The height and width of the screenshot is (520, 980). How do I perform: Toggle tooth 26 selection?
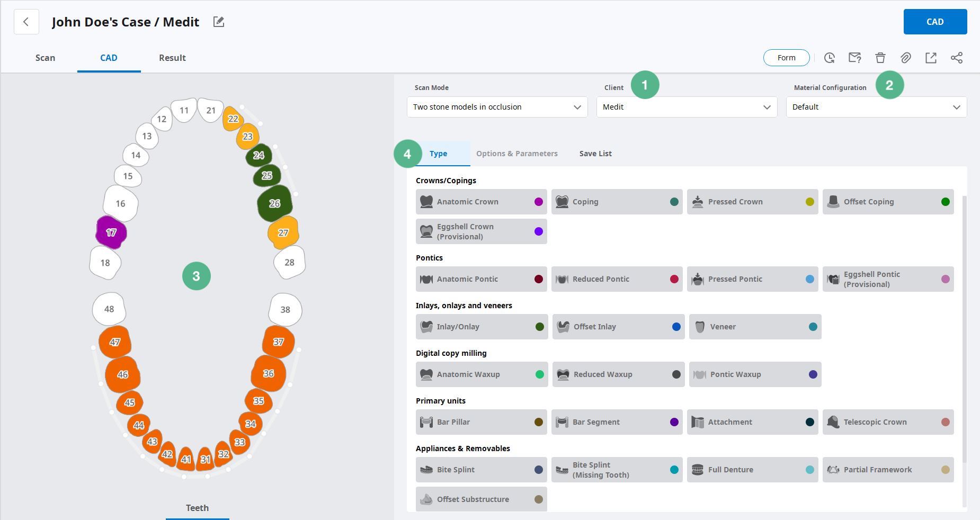[274, 203]
